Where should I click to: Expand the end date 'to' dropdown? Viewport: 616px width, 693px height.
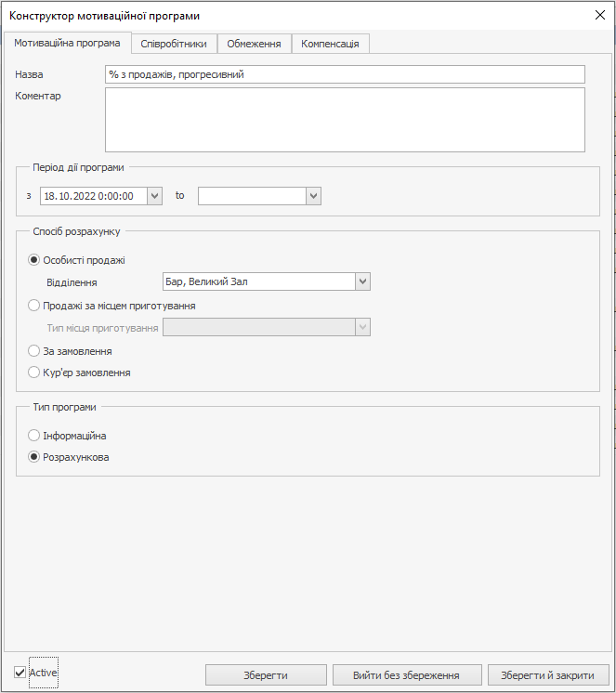pyautogui.click(x=313, y=196)
